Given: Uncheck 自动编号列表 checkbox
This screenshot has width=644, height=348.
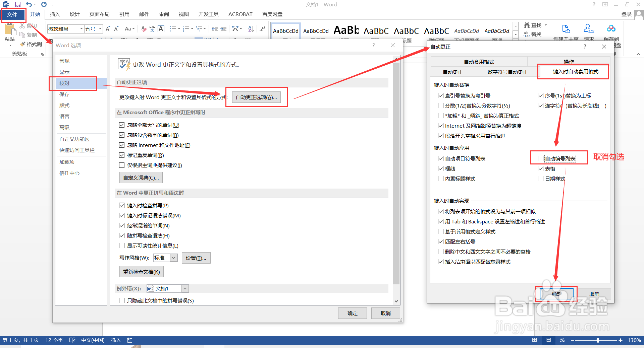Looking at the screenshot, I should 540,158.
